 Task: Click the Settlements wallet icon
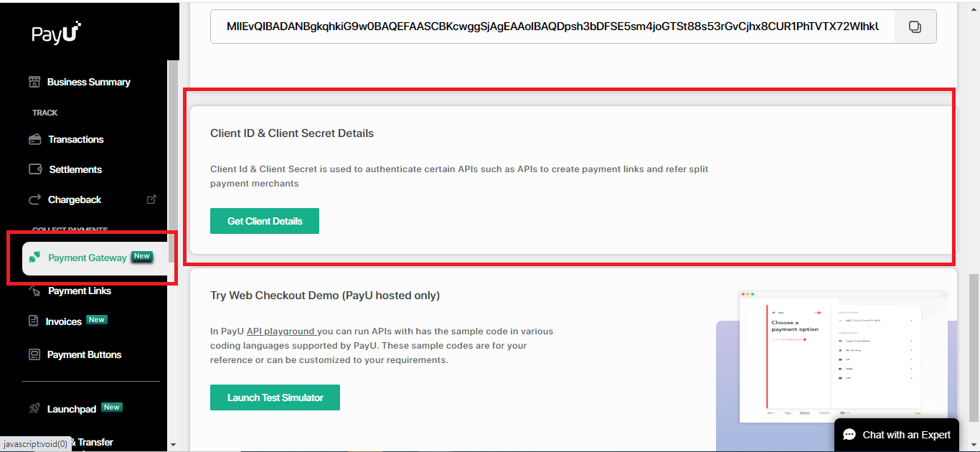(35, 169)
